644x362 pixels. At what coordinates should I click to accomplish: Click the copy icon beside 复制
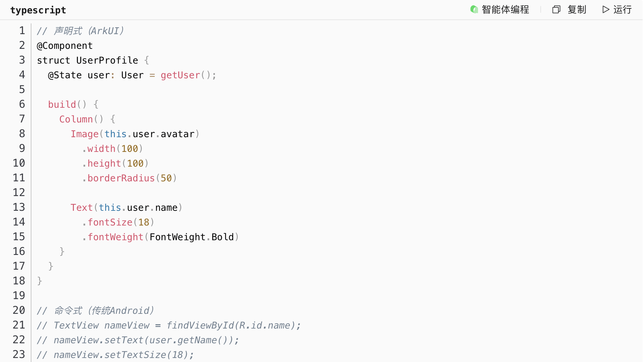click(x=556, y=9)
